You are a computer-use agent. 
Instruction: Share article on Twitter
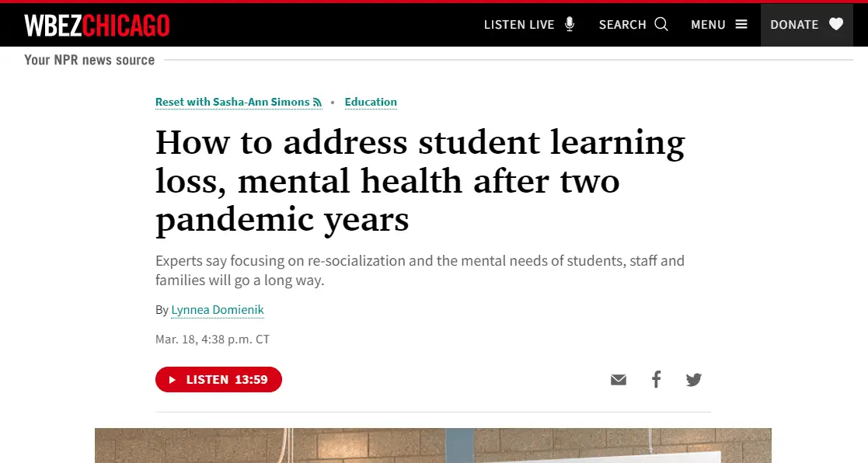coord(694,380)
